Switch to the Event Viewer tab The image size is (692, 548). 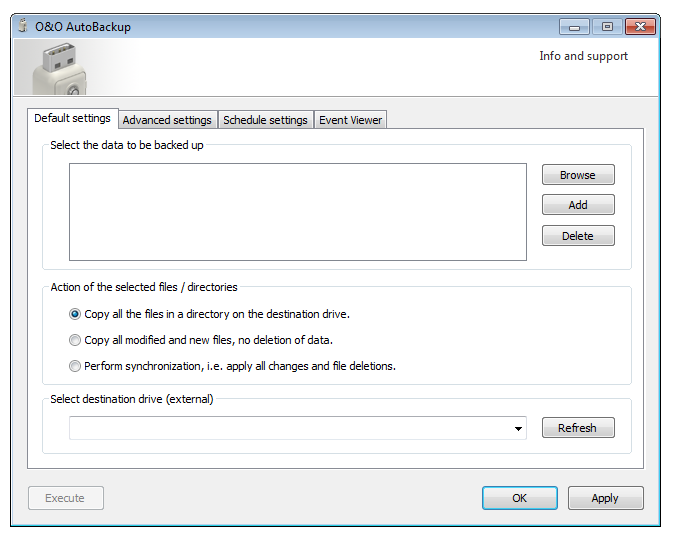point(350,120)
